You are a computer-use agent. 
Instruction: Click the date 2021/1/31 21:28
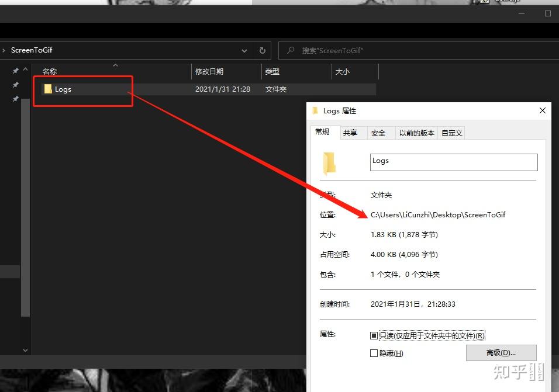(223, 89)
